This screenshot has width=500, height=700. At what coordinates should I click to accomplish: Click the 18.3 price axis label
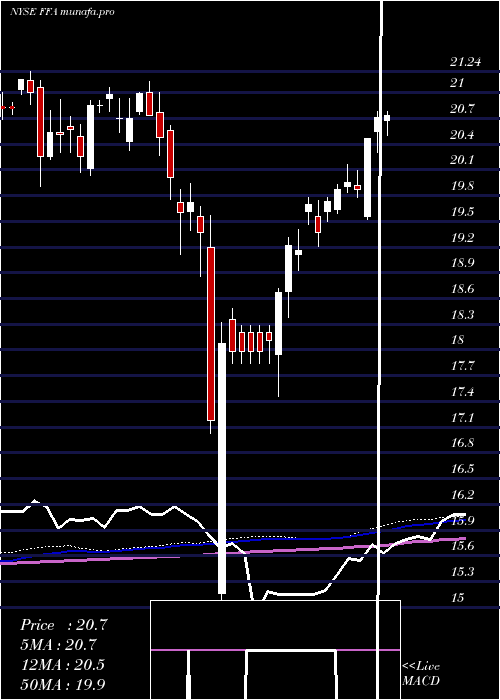tap(462, 315)
